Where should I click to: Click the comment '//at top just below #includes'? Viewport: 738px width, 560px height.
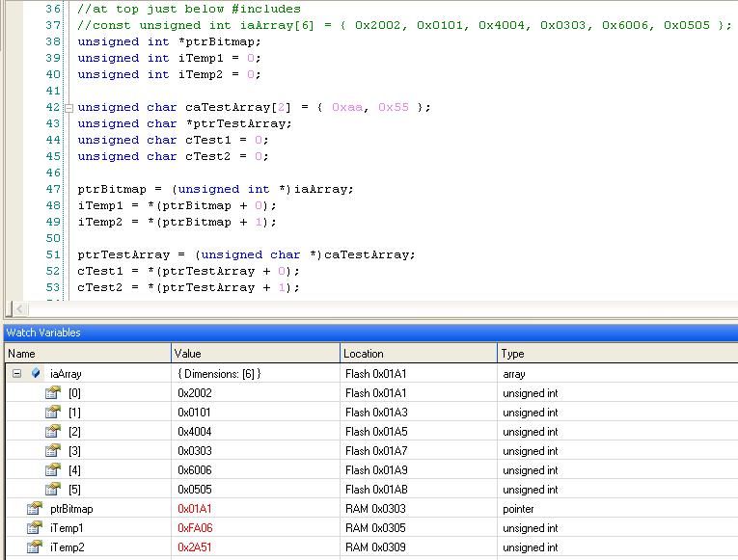[x=189, y=9]
